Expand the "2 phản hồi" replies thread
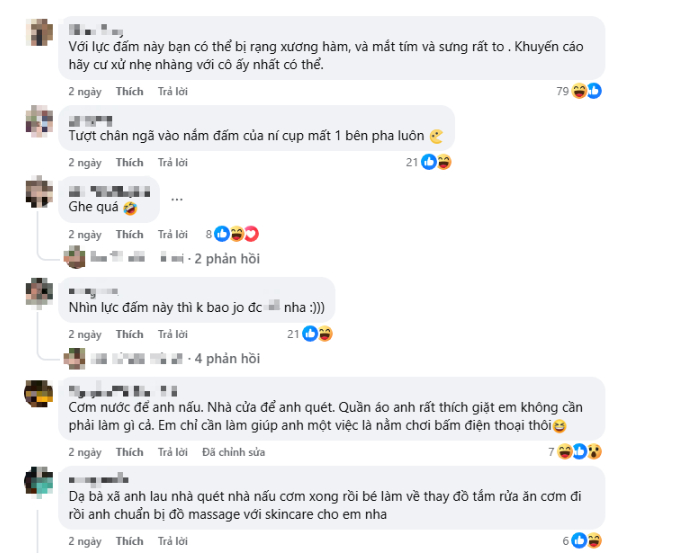The height and width of the screenshot is (560, 695). tap(226, 258)
